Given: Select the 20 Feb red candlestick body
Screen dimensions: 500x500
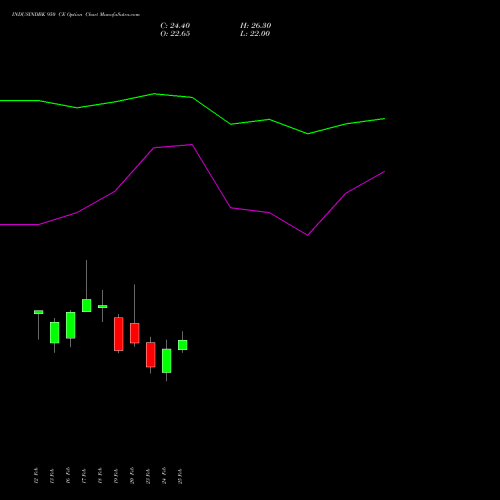Looking at the screenshot, I should click(135, 333).
